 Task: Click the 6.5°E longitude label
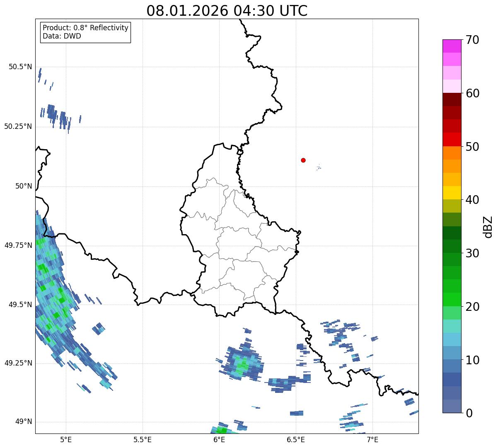click(x=296, y=440)
